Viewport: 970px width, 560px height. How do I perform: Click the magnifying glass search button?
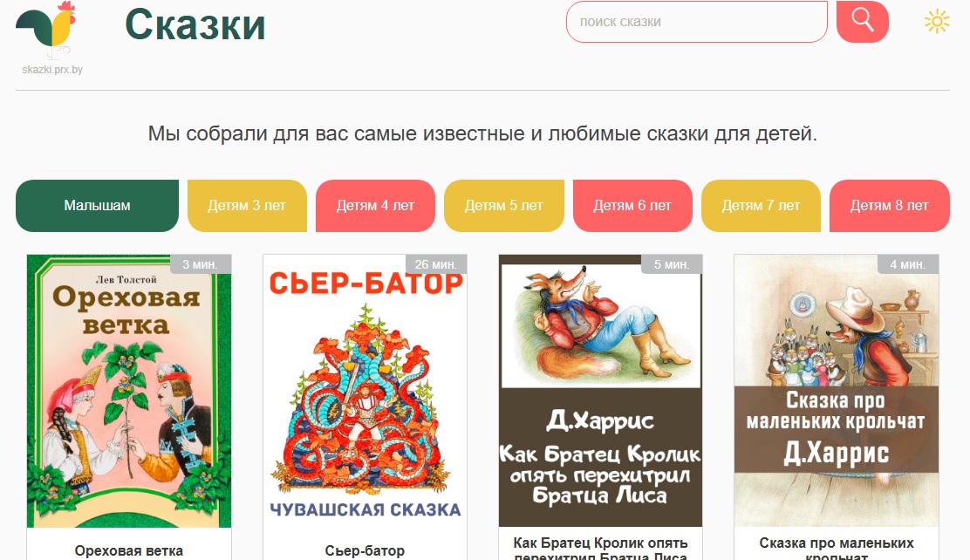point(863,22)
